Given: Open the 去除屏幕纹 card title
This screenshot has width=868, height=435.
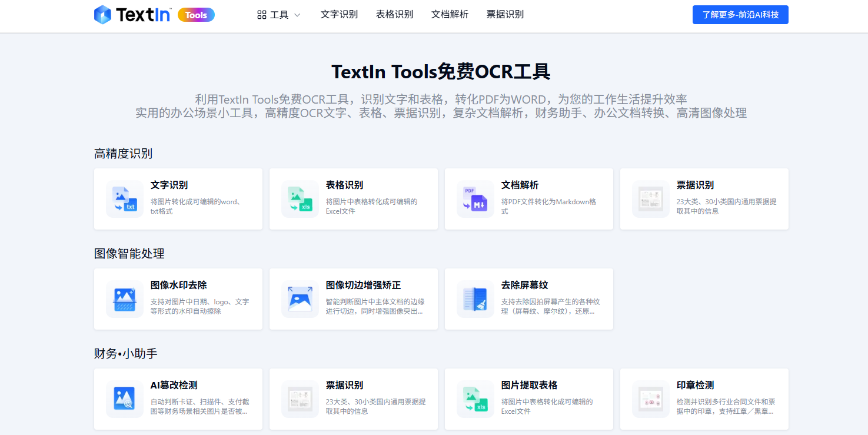Looking at the screenshot, I should coord(525,285).
